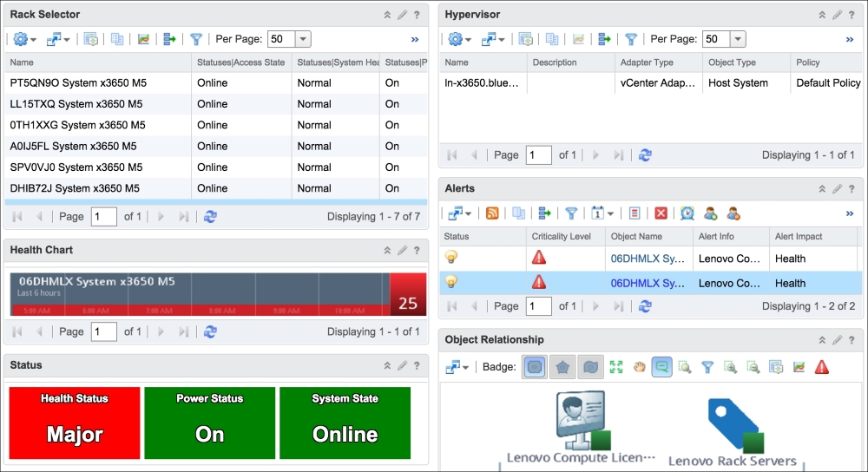The width and height of the screenshot is (868, 472).
Task: Select the A0IJ5FL System x3650 M5 row
Action: (x=216, y=146)
